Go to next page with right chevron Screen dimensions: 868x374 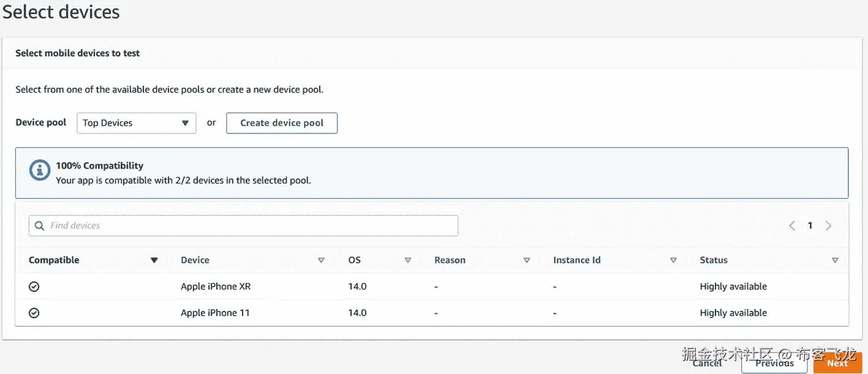[829, 226]
